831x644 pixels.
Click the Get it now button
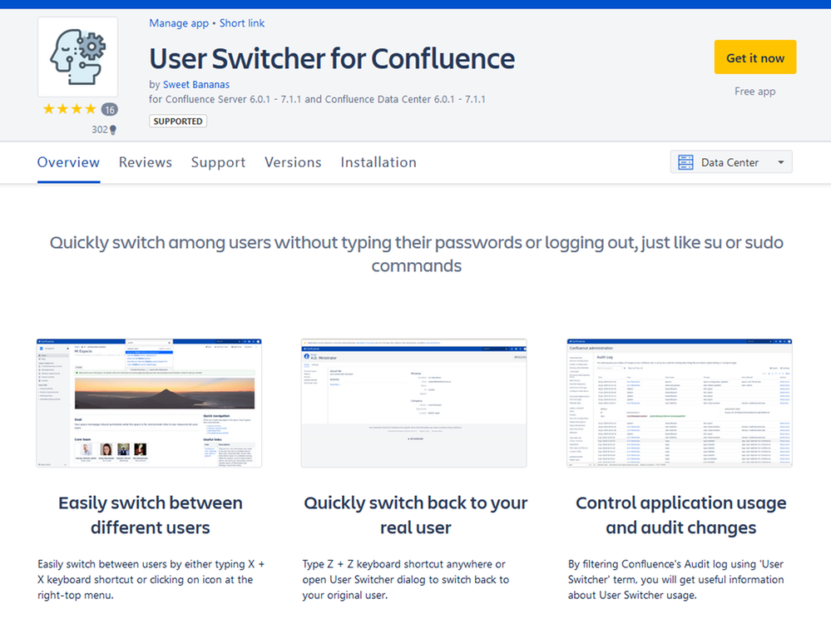point(755,57)
